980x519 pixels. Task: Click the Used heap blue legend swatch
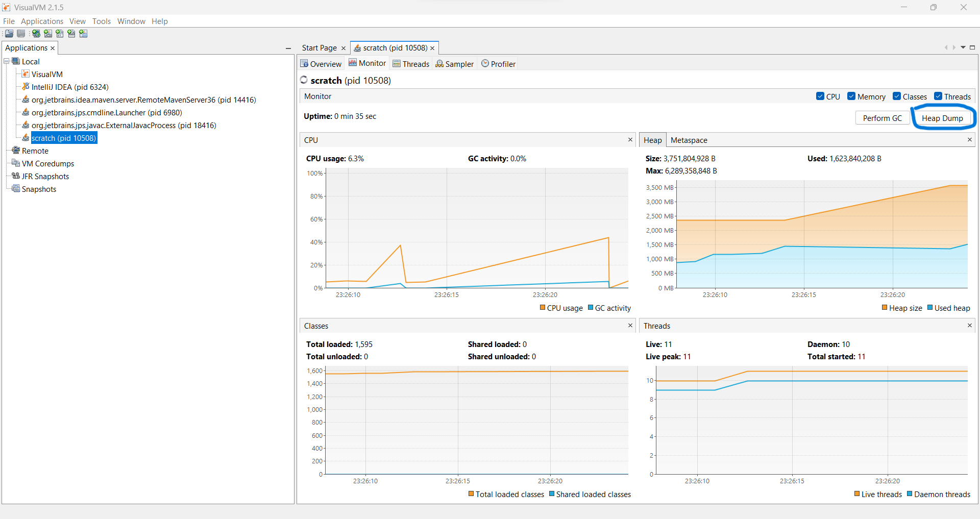coord(930,307)
